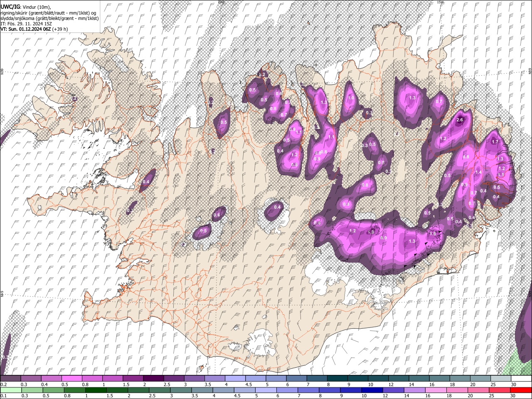Pick the darkest purple 2–2.5 swatch, top legend row

pos(153,379)
